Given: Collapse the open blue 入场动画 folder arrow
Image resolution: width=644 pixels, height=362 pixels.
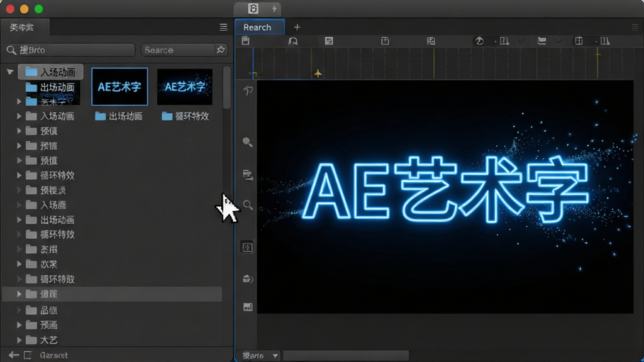Looking at the screenshot, I should point(10,72).
